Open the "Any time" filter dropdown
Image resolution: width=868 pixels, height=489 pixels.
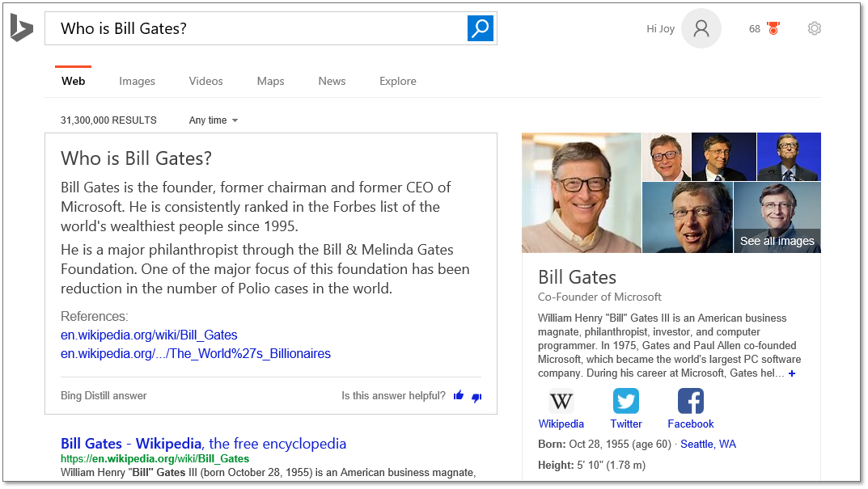(x=213, y=120)
